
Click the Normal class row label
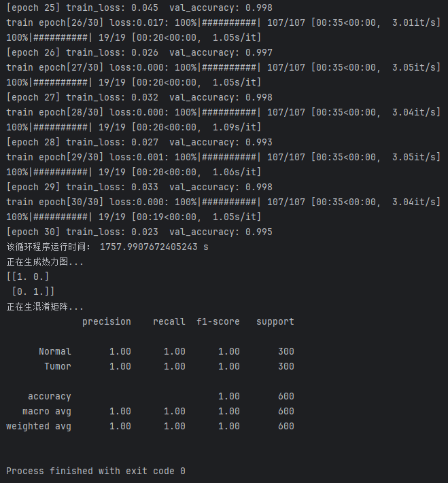click(x=55, y=351)
